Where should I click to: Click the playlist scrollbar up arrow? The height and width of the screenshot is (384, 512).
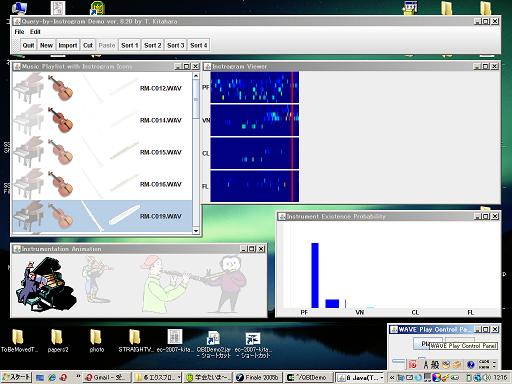click(196, 76)
